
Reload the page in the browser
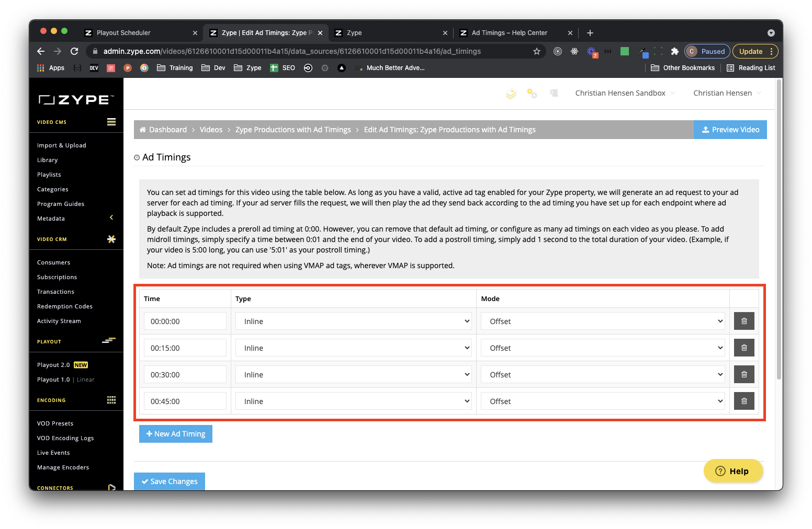(x=74, y=51)
